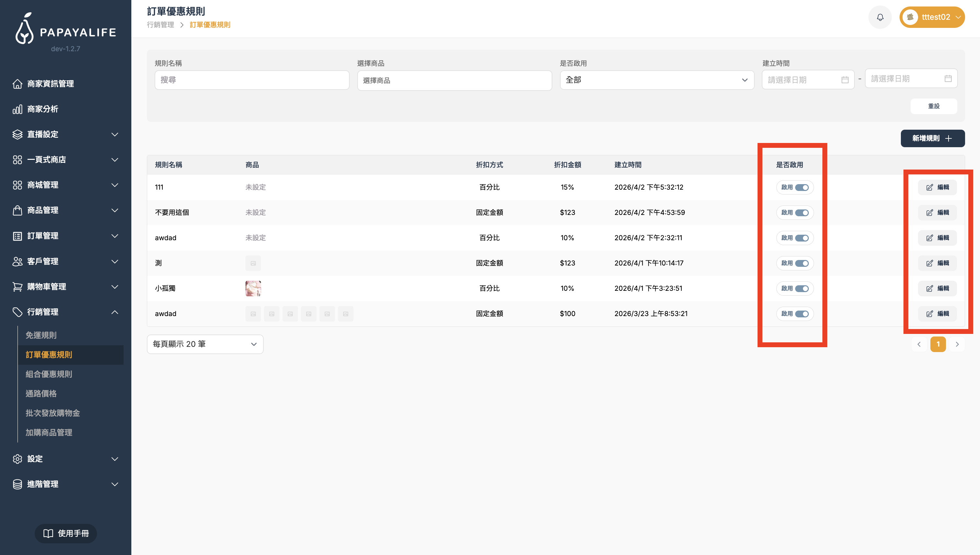Click the tttest02 user avatar

[x=910, y=17]
